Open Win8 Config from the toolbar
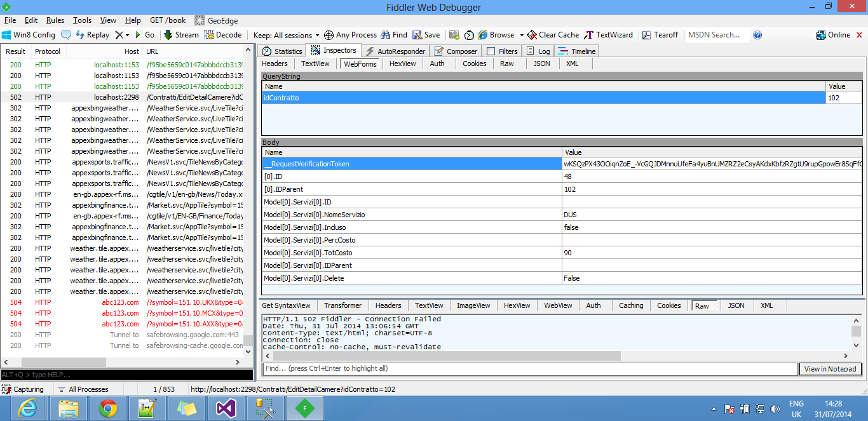Viewport: 868px width, 421px height. point(29,35)
